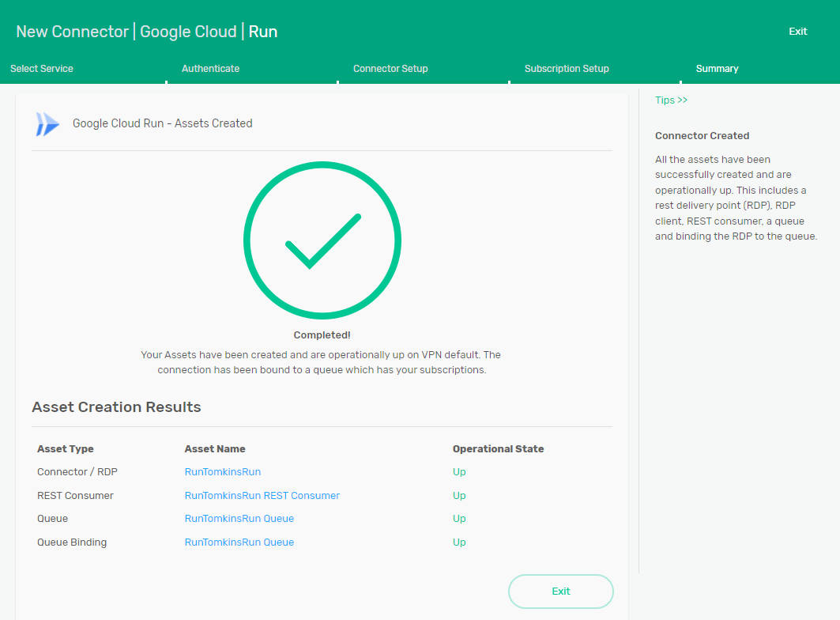The image size is (840, 620).
Task: Click the Up status for Queue Binding
Action: tap(459, 542)
